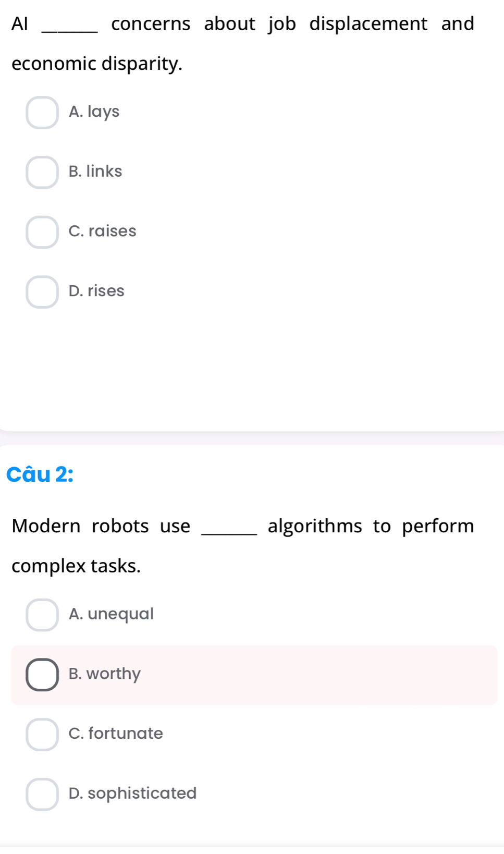Check the highlighted radio box for 'B. worthy'
The width and height of the screenshot is (504, 854).
[42, 675]
